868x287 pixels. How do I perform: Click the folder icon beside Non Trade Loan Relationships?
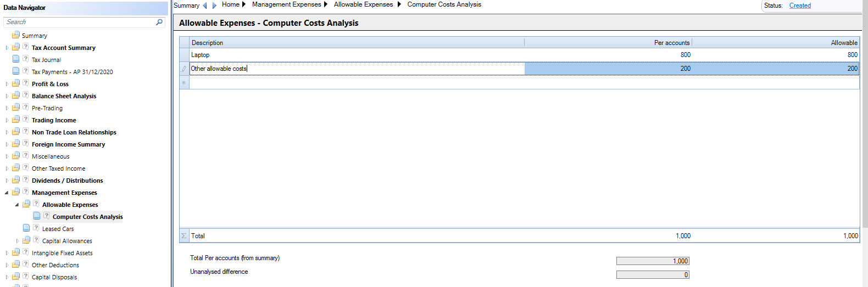[x=16, y=132]
